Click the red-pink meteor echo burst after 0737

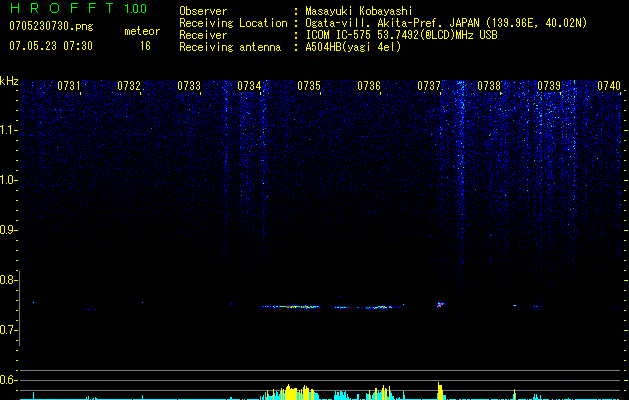pos(441,305)
